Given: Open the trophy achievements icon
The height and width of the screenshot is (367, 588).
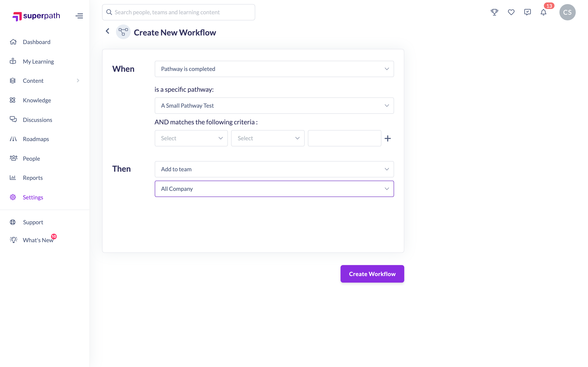Looking at the screenshot, I should 494,12.
